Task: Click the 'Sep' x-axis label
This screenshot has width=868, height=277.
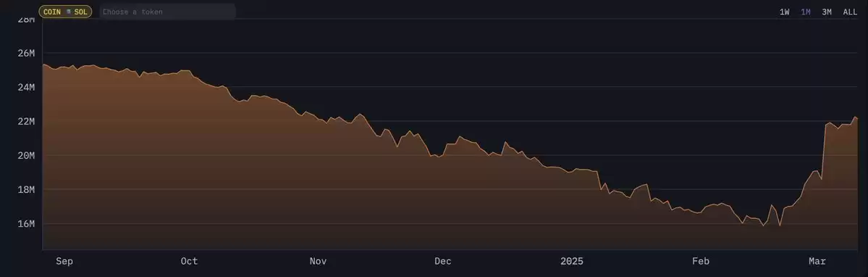Action: coord(64,261)
